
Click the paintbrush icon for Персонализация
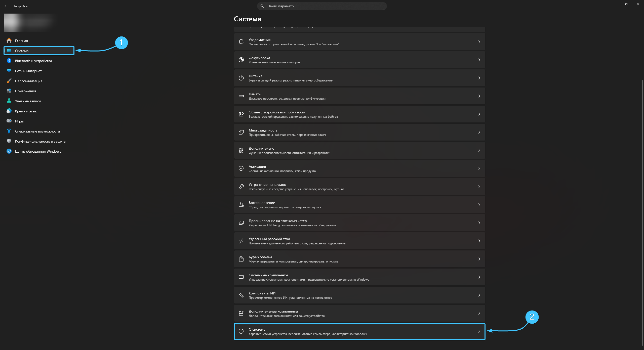[x=9, y=81]
